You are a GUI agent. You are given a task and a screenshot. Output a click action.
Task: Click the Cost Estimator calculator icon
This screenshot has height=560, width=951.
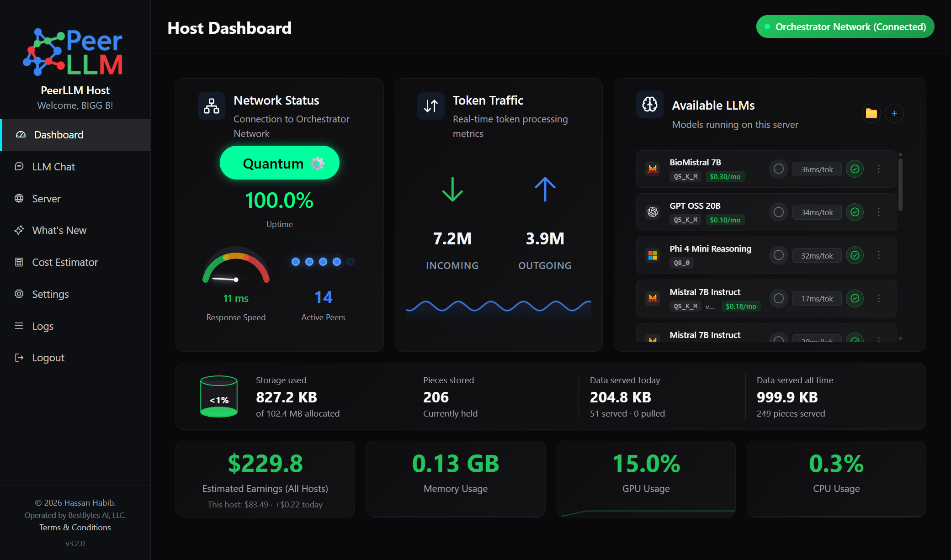[19, 262]
